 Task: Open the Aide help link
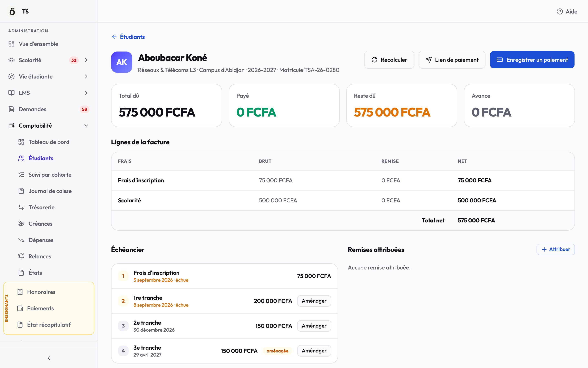(567, 11)
